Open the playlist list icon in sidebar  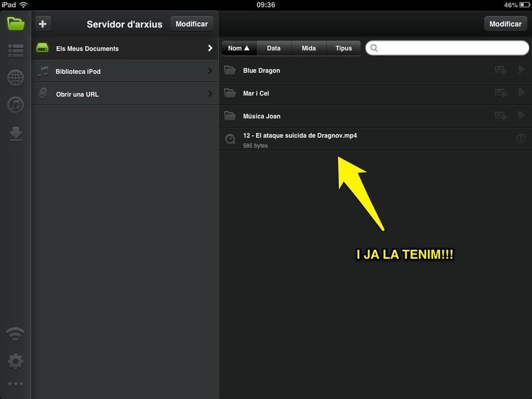pos(16,51)
